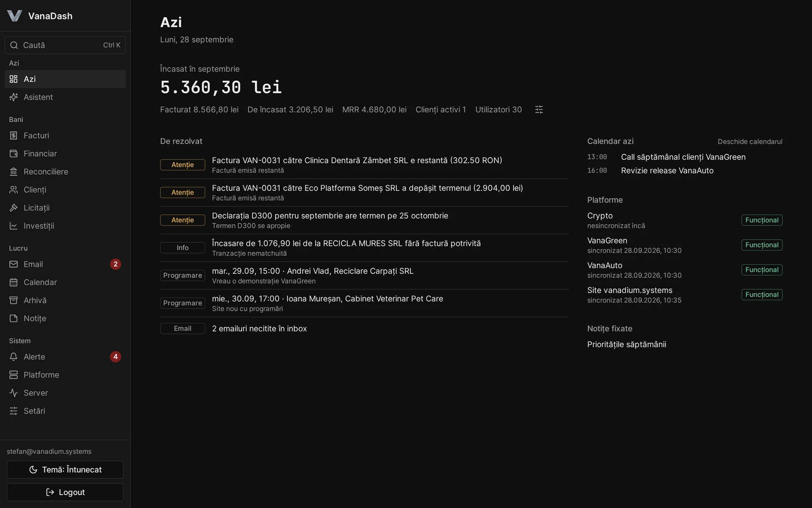This screenshot has width=812, height=508.
Task: Click the Facturi invoice icon
Action: [14, 136]
